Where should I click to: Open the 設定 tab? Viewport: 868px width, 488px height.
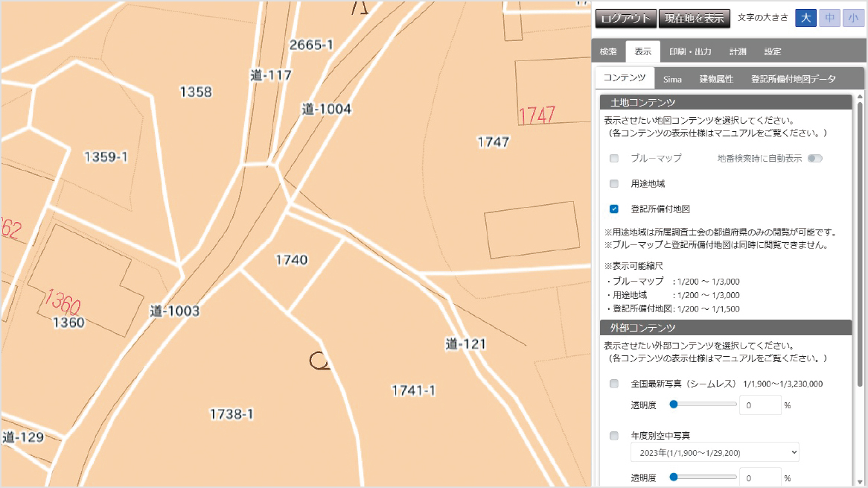point(772,51)
